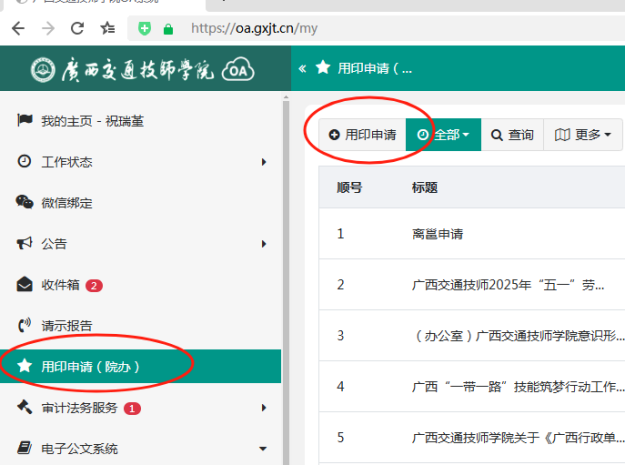This screenshot has width=625, height=465.
Task: Open the bookmarks star icon in browser toolbar
Action: tap(111, 29)
